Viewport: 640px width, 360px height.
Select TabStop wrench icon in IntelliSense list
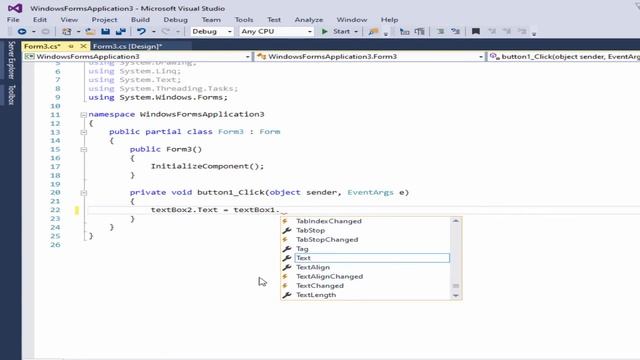point(287,230)
